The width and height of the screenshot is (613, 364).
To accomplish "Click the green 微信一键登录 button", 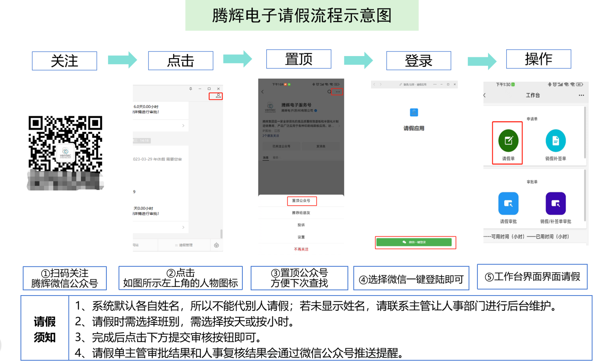I will point(414,242).
